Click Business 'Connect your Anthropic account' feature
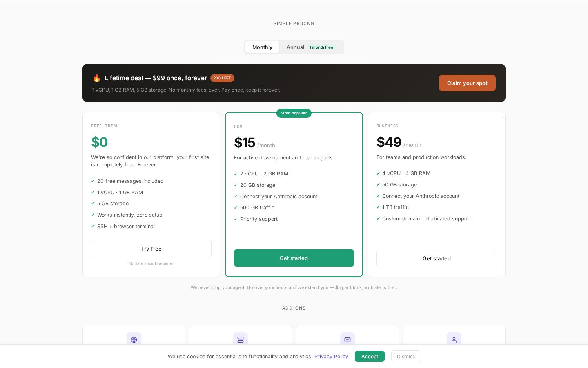 pos(421,196)
